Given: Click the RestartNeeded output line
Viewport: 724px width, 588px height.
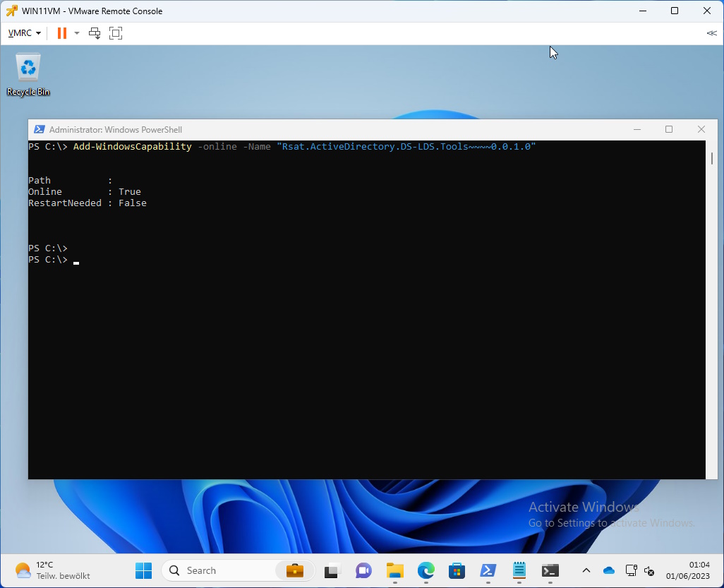Looking at the screenshot, I should [88, 203].
